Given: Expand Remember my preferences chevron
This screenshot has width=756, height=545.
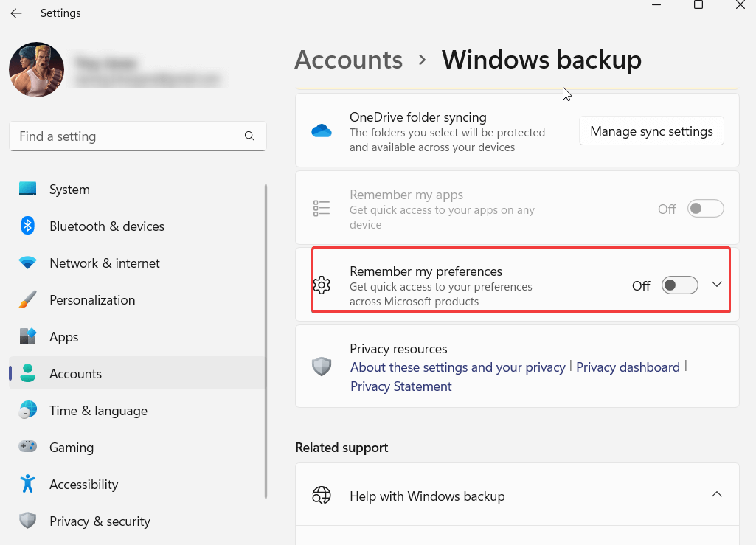Looking at the screenshot, I should [716, 285].
